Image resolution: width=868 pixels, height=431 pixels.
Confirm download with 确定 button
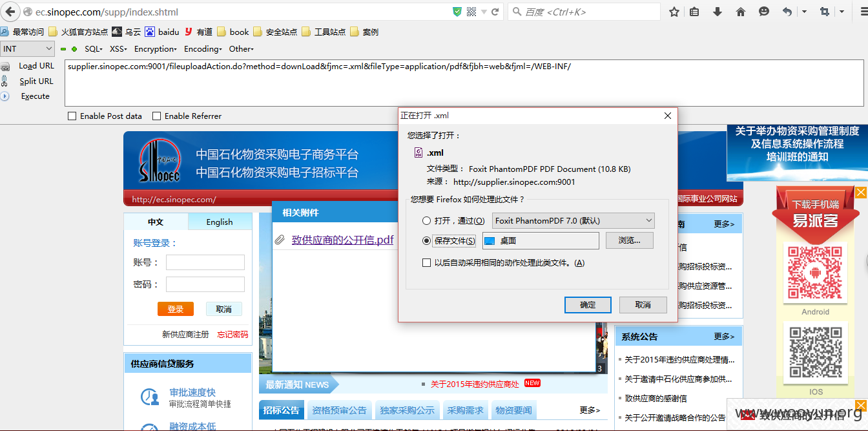point(588,305)
